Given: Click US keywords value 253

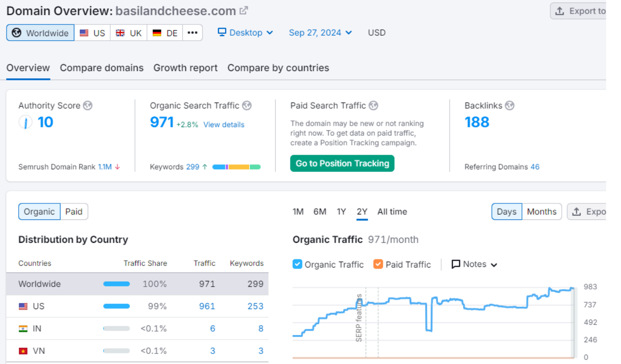Looking at the screenshot, I should pos(255,306).
